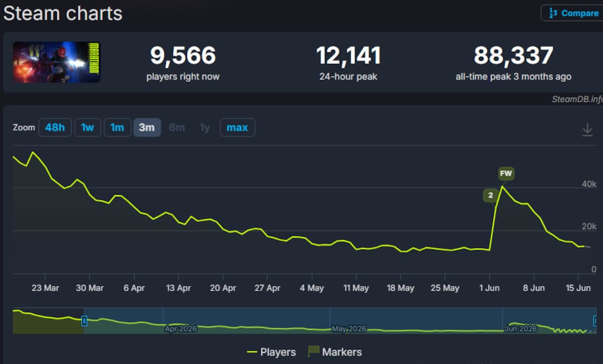Click May 2026 in the navigator
Viewport: 603px width, 364px height.
pyautogui.click(x=349, y=329)
